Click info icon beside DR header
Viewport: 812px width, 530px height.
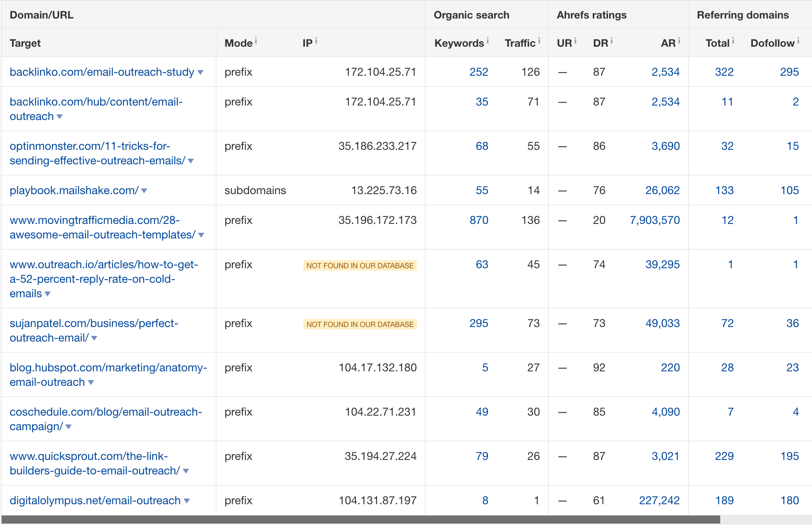(611, 41)
